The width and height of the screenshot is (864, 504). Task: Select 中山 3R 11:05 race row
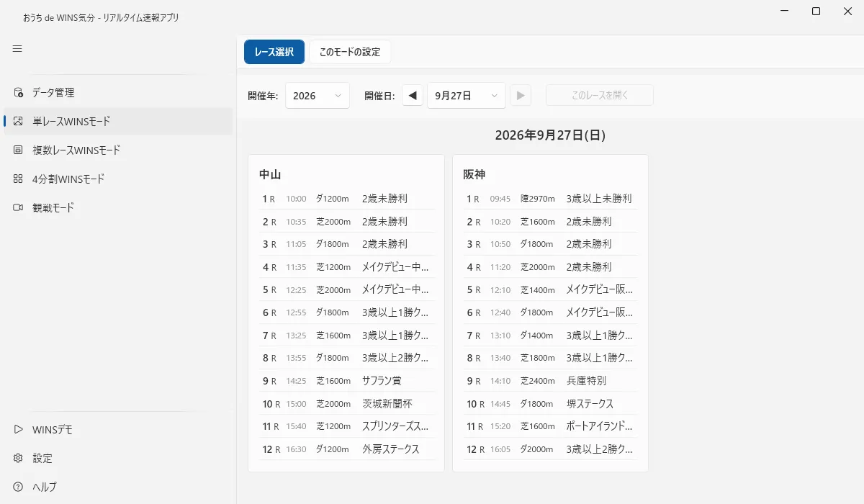(x=346, y=244)
